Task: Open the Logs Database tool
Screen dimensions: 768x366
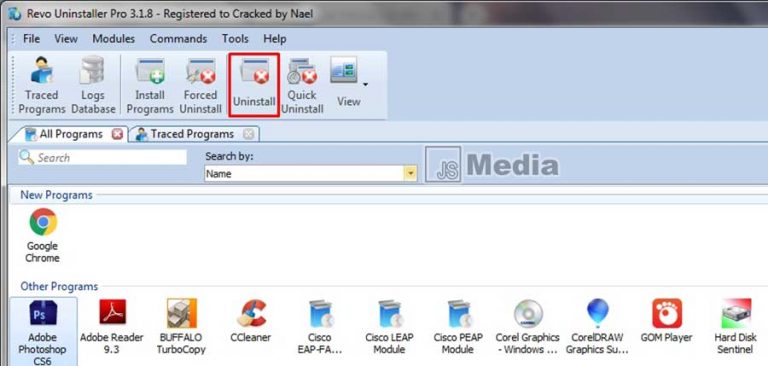Action: coord(93,85)
